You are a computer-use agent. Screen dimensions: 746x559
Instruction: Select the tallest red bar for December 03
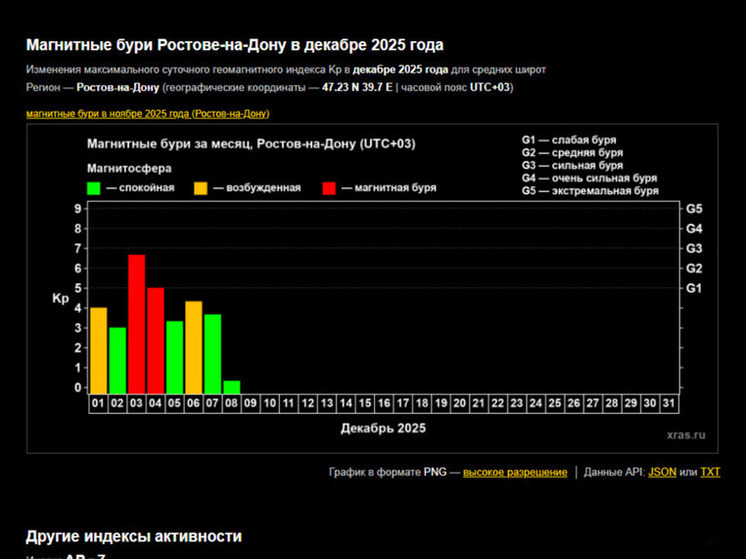point(137,325)
